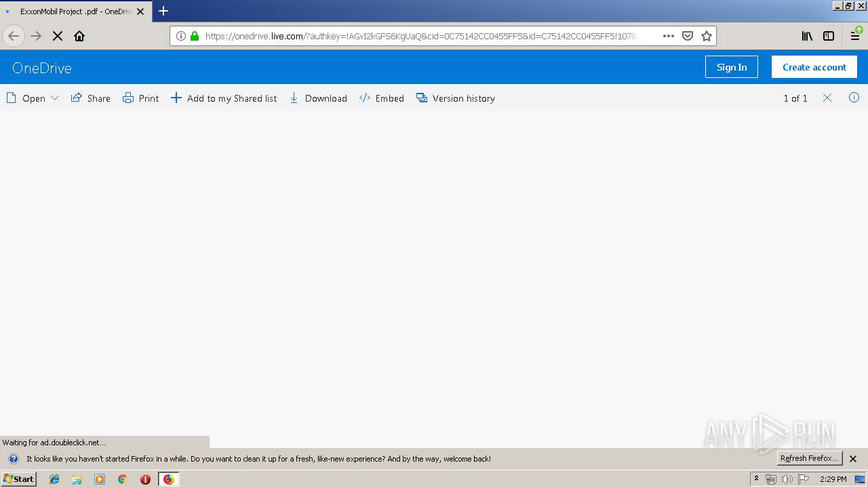The width and height of the screenshot is (868, 488).
Task: Click the browser Forward arrow
Action: [x=36, y=36]
